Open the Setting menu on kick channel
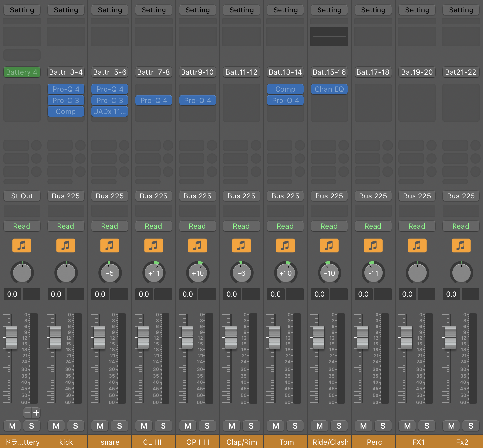Viewport: 483px width, 448px height. pyautogui.click(x=66, y=10)
